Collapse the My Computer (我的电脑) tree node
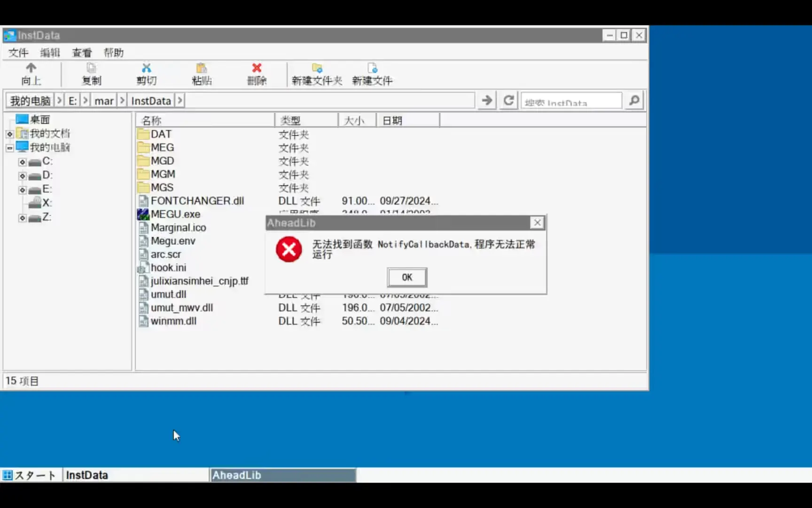This screenshot has width=812, height=508. pyautogui.click(x=10, y=148)
